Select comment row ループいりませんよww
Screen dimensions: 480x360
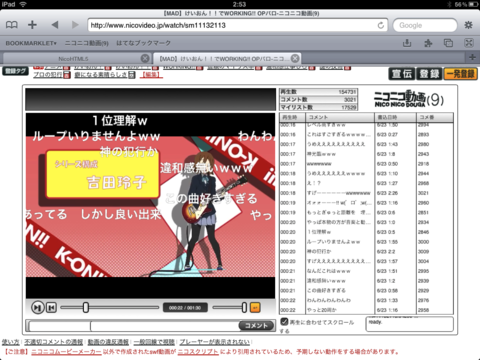[x=366, y=242]
